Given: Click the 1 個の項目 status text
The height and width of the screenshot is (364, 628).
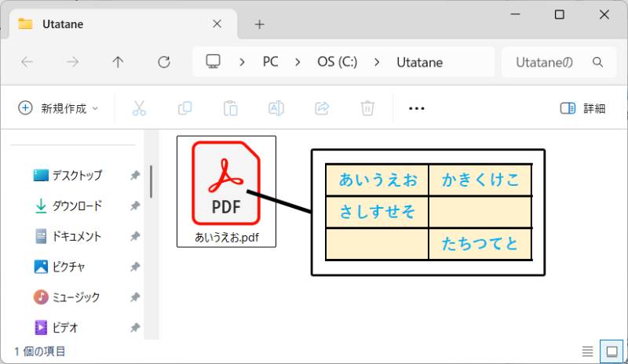Looking at the screenshot, I should click(40, 351).
